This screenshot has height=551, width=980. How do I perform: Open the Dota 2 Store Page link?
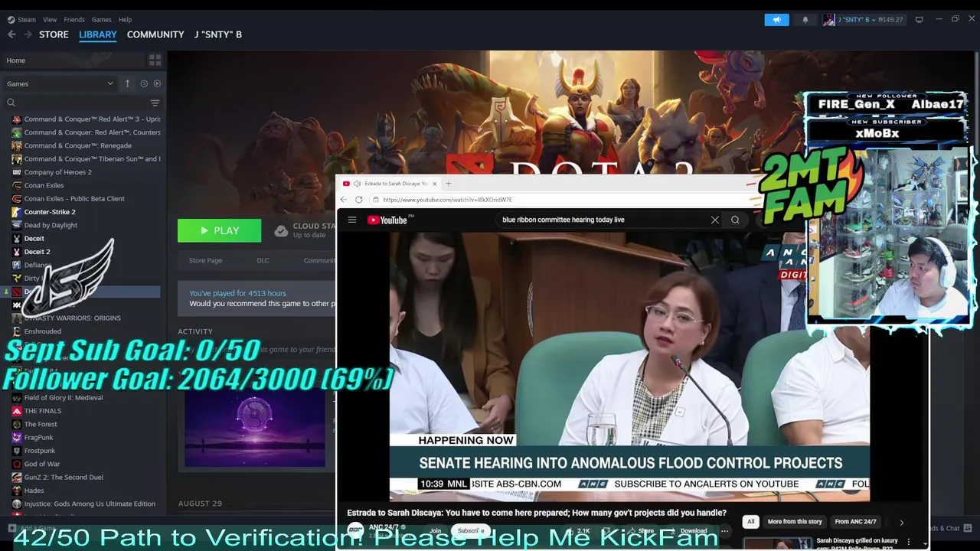(205, 260)
